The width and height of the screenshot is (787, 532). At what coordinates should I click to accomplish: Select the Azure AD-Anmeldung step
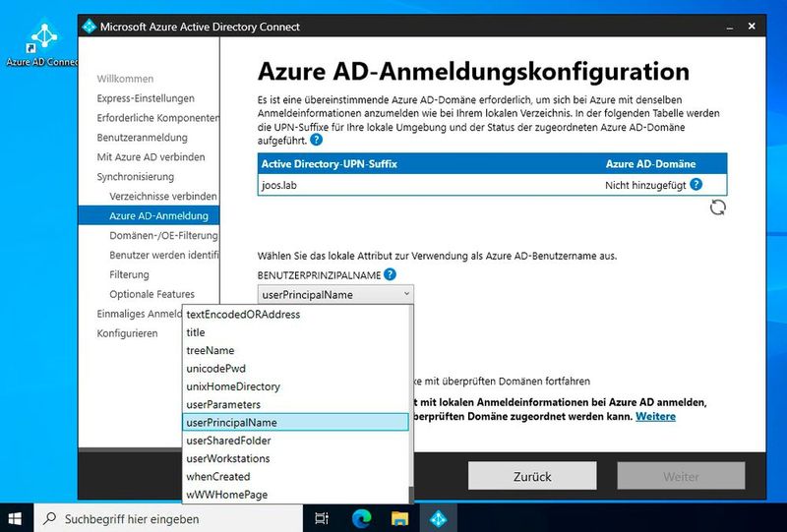(150, 215)
